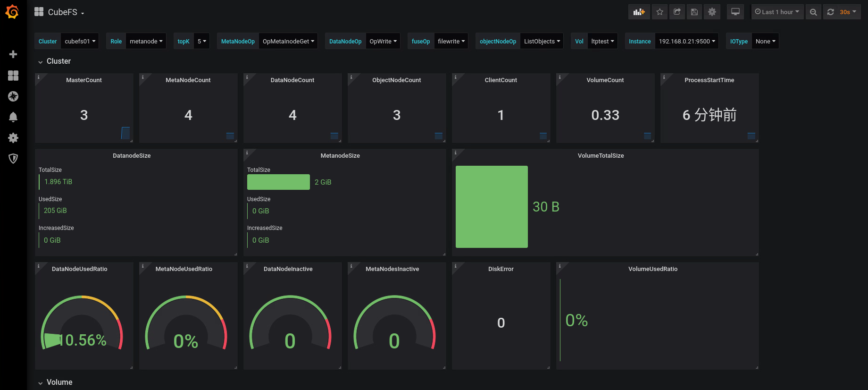Click the MasterCount sparkline mini chart
Screen dimensions: 868x390
pyautogui.click(x=125, y=133)
